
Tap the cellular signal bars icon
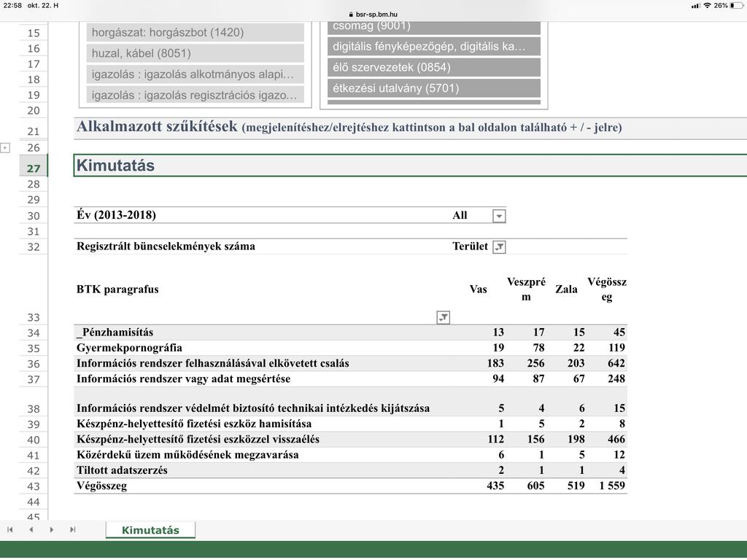(696, 6)
